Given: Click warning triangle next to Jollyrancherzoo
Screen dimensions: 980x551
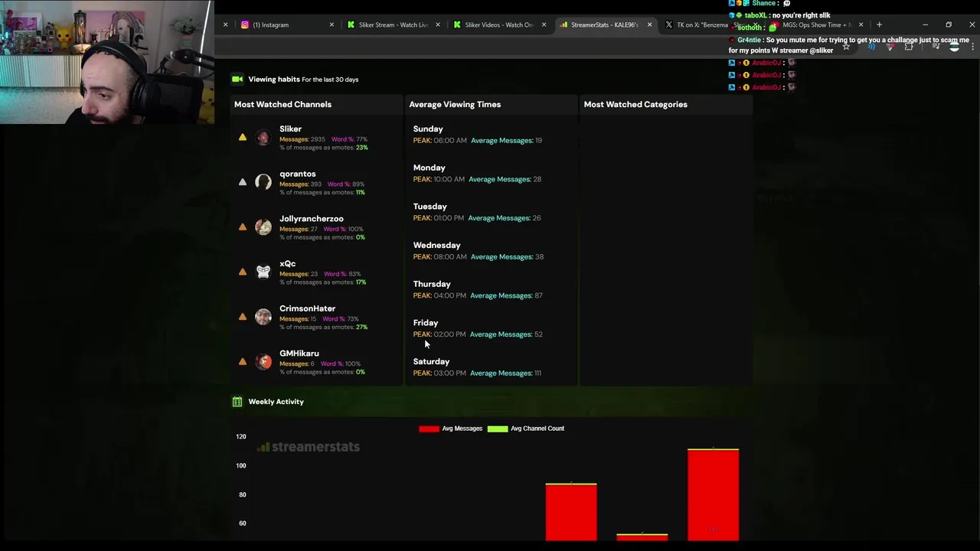Looking at the screenshot, I should click(x=243, y=227).
